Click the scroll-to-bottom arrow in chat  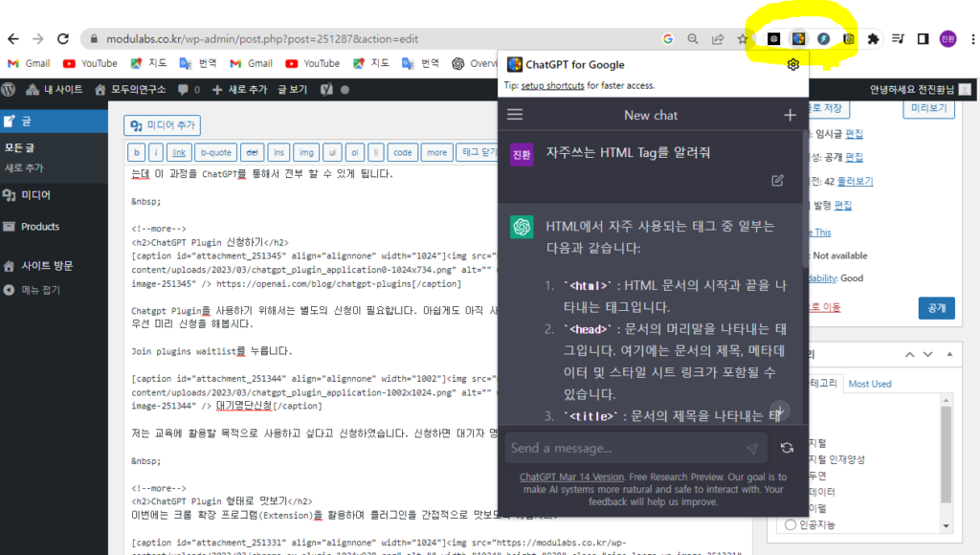(780, 411)
